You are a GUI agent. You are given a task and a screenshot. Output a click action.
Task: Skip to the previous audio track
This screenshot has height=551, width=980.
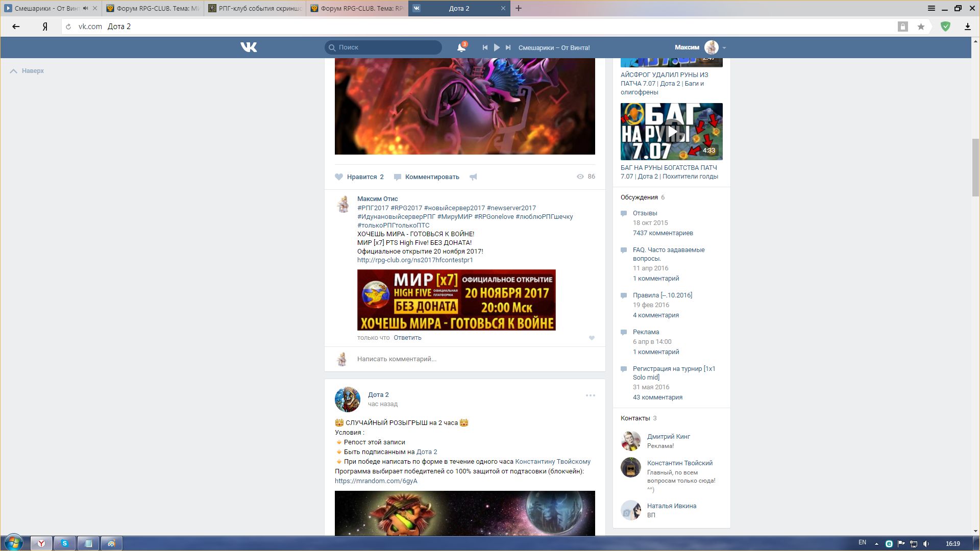click(485, 47)
